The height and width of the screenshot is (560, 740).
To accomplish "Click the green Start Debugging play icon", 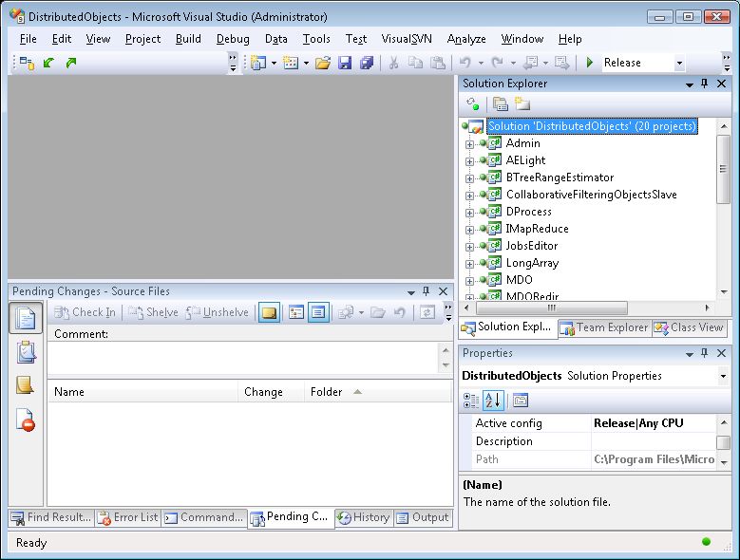I will pos(590,63).
